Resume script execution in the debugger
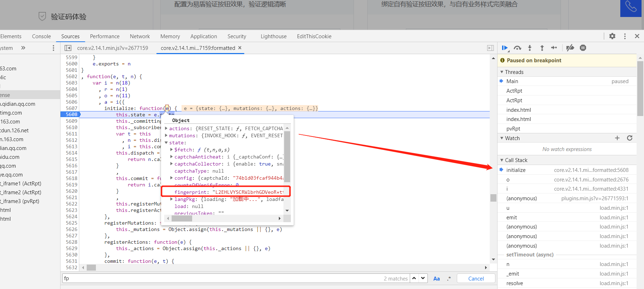Viewport: 644px width, 289px height. coord(505,48)
